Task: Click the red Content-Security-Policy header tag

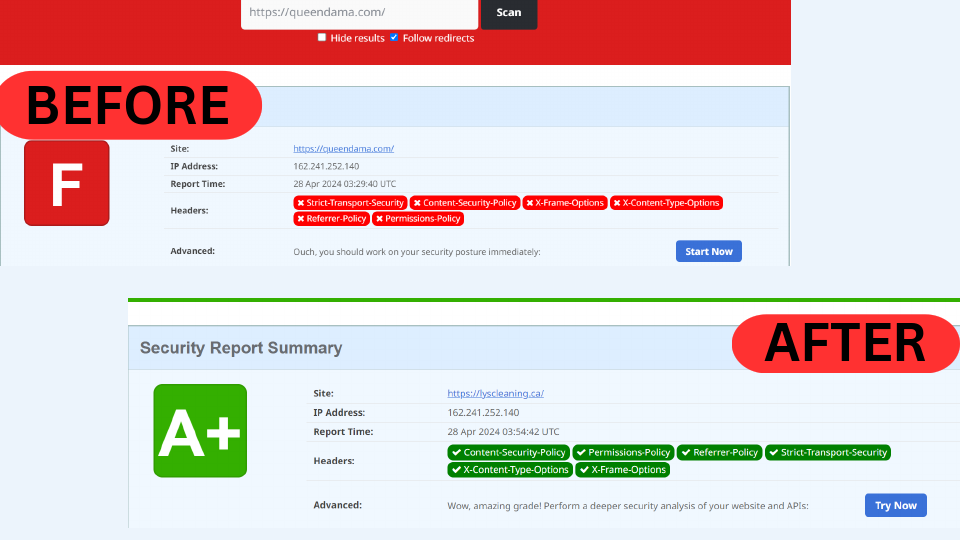Action: pyautogui.click(x=465, y=203)
